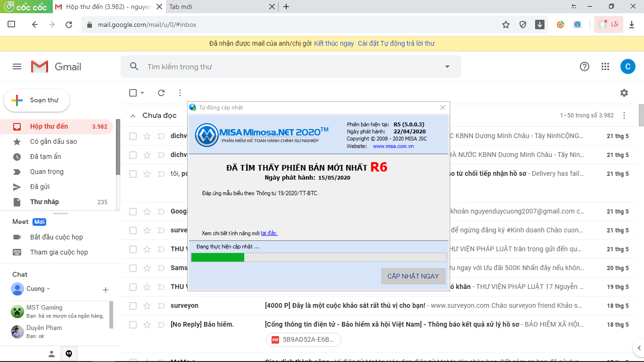Check the Bảo hiểm email checkbox
This screenshot has height=362, width=644.
[x=133, y=324]
